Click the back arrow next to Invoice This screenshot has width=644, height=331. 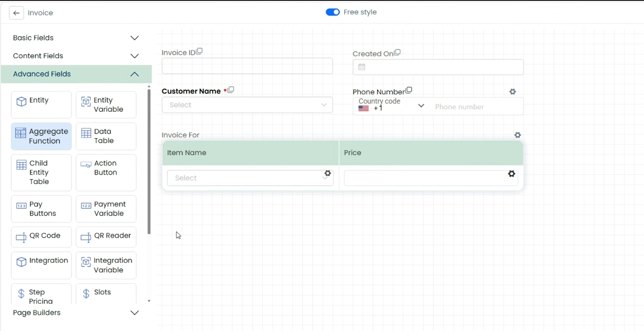coord(16,13)
